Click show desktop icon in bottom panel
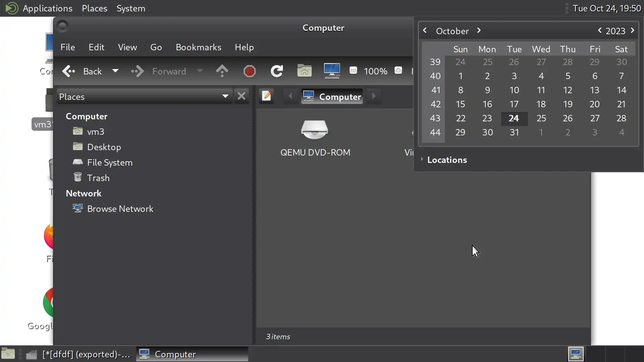 coord(8,354)
